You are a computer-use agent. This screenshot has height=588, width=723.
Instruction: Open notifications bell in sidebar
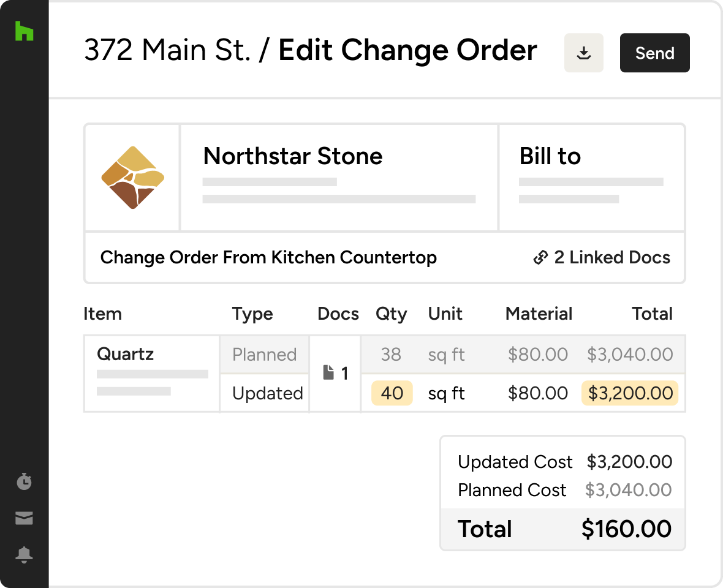[x=24, y=555]
